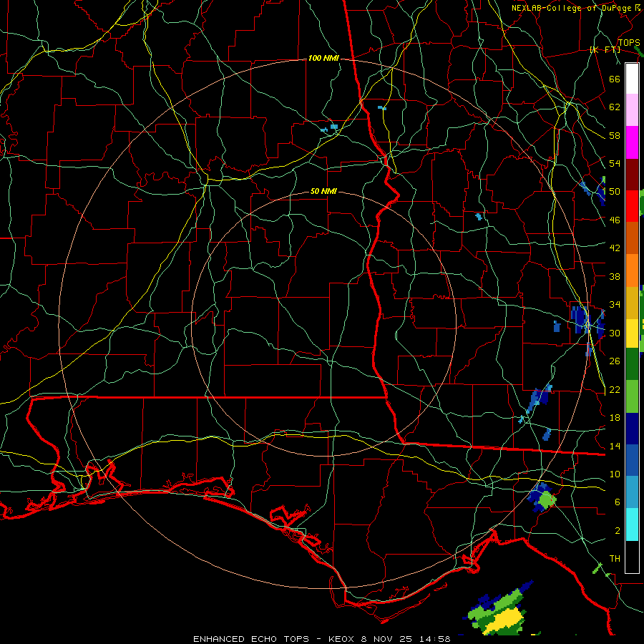
Task: Click the "18" legend value
Action: 615,418
